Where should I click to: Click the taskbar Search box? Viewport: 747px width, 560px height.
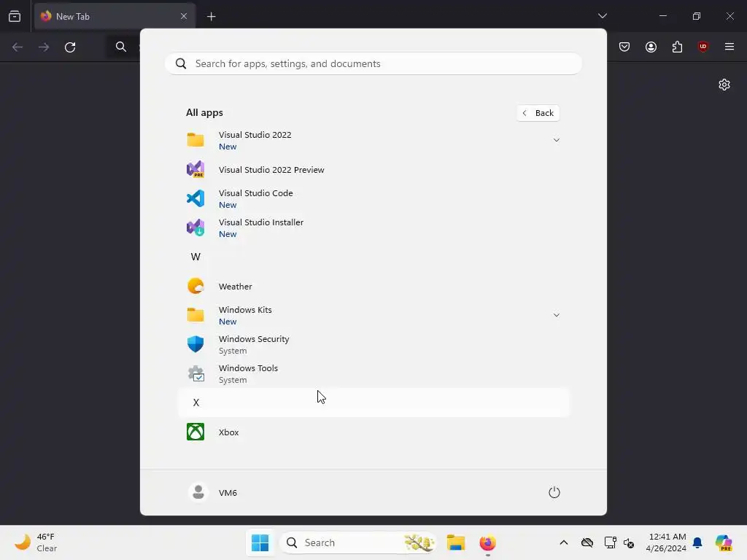[x=358, y=542]
